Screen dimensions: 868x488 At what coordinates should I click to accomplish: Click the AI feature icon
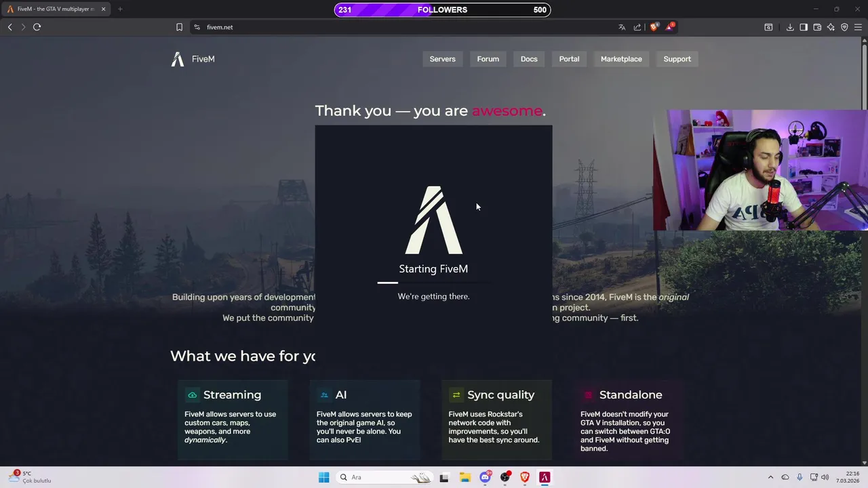tap(324, 395)
